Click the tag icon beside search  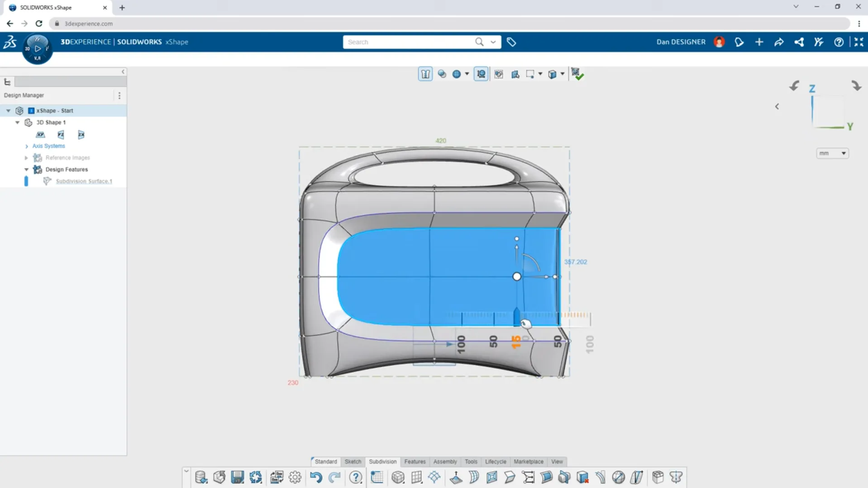pyautogui.click(x=511, y=42)
